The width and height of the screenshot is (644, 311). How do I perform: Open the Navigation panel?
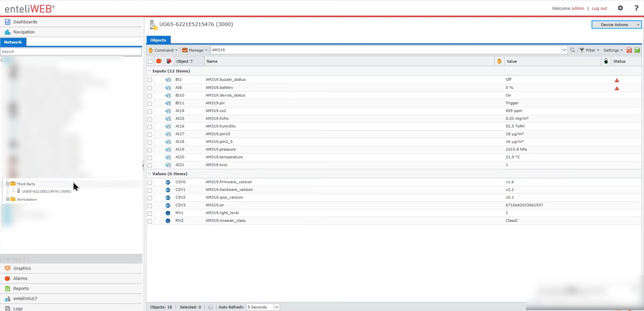(71, 32)
